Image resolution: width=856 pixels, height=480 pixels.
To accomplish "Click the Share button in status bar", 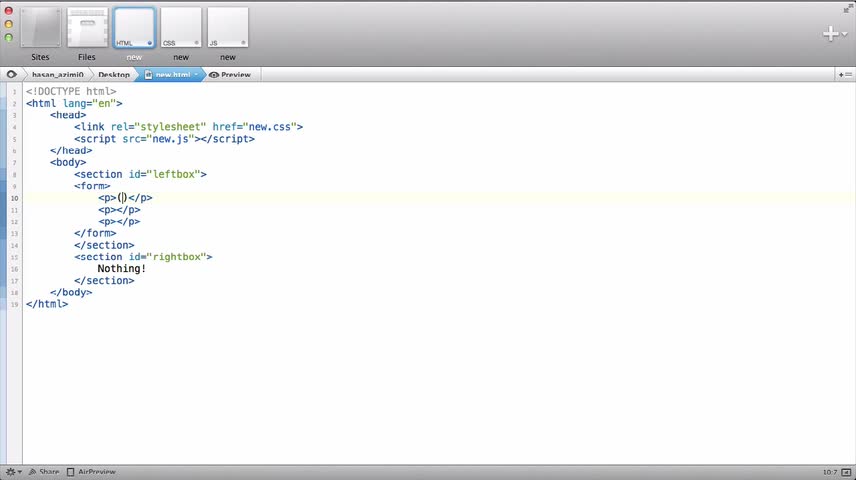I will [44, 472].
